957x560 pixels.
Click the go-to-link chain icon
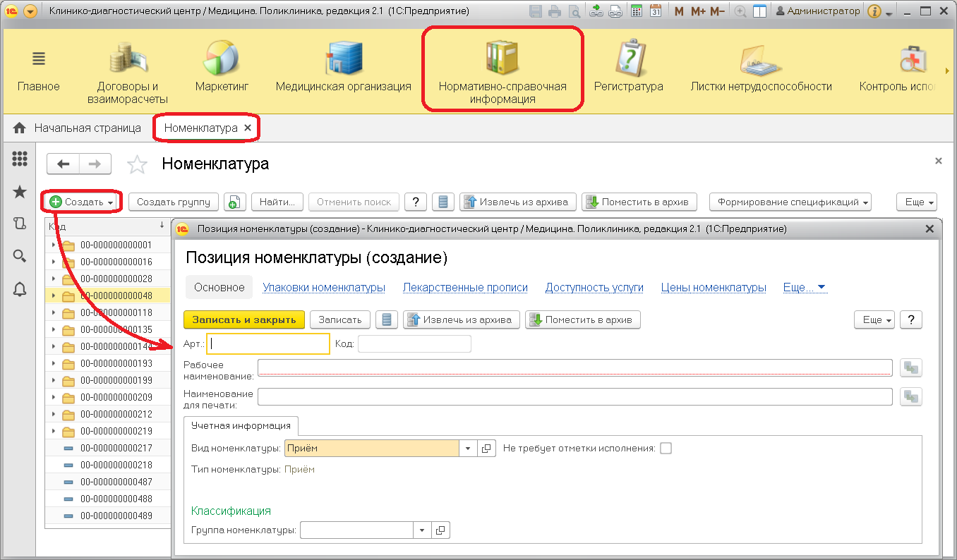click(x=615, y=11)
